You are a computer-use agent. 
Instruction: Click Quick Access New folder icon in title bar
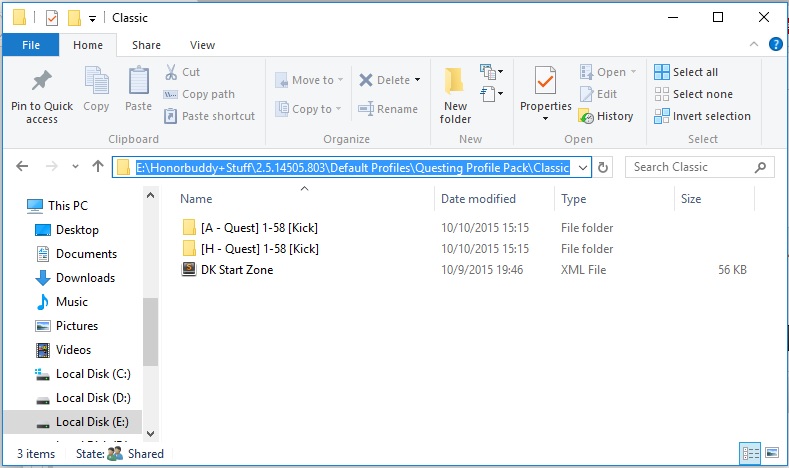coord(74,18)
